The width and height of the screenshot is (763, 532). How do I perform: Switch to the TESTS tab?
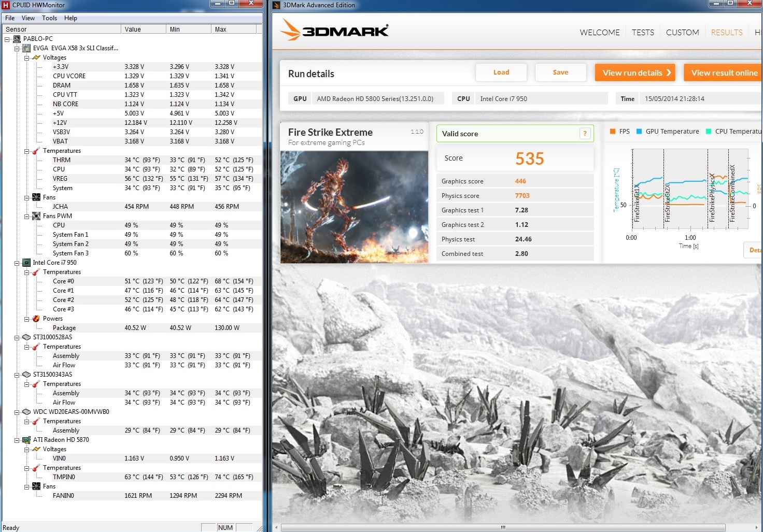click(x=643, y=32)
